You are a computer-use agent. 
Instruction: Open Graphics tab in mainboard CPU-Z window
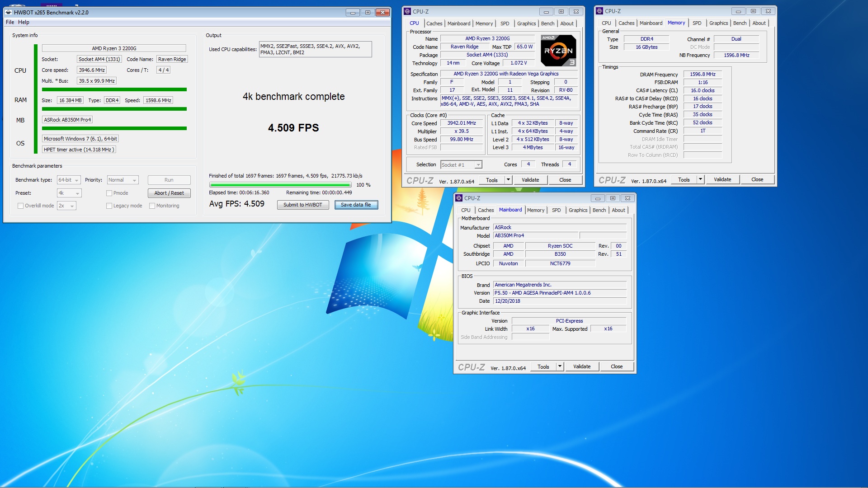tap(578, 210)
